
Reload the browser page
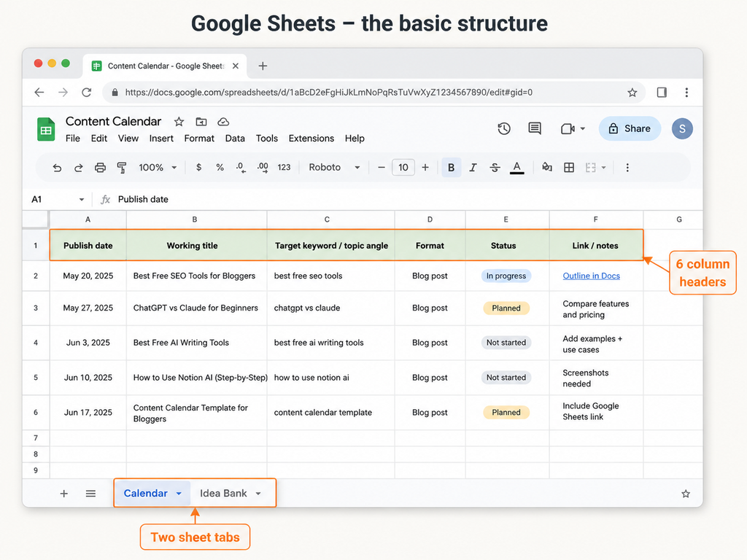tap(86, 93)
